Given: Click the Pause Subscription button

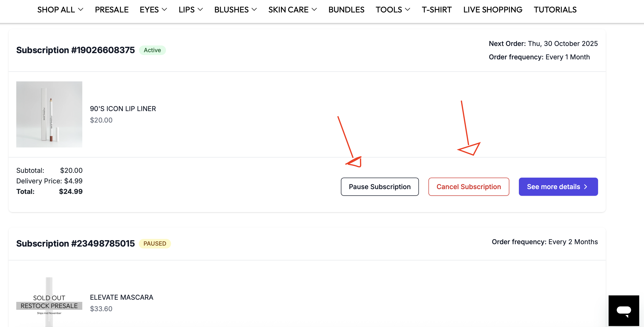Looking at the screenshot, I should 379,187.
